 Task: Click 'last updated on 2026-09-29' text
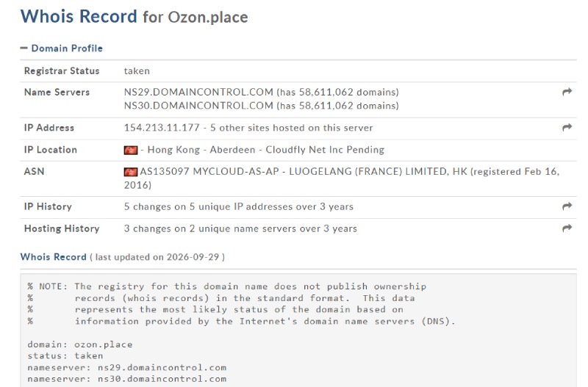157,257
